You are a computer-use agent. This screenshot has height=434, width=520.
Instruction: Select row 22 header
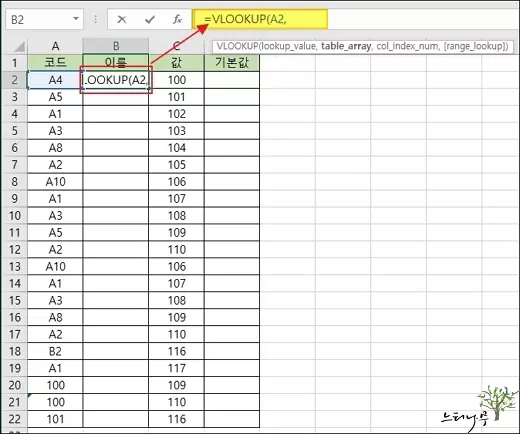tap(14, 419)
